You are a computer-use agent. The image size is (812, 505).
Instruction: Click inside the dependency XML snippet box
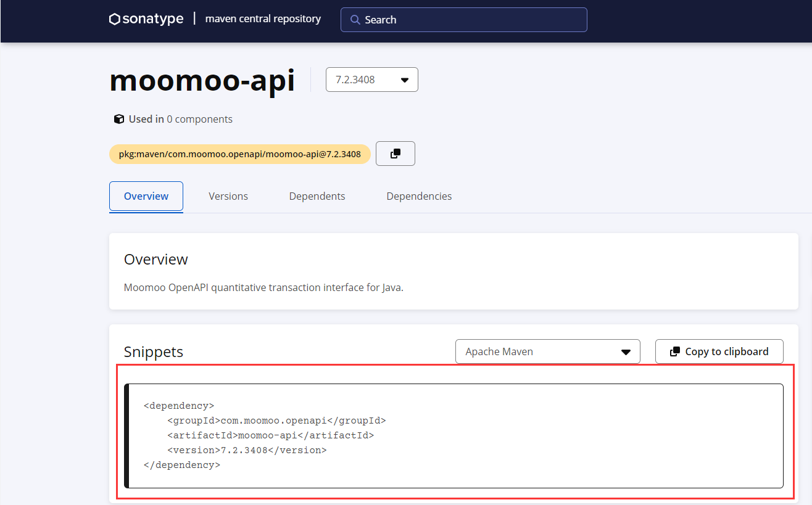coord(454,435)
